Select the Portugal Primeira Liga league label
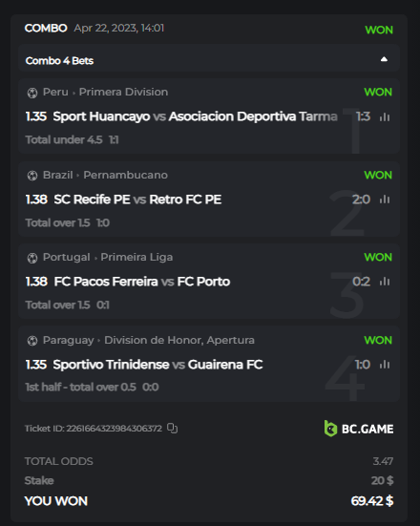 pos(108,257)
